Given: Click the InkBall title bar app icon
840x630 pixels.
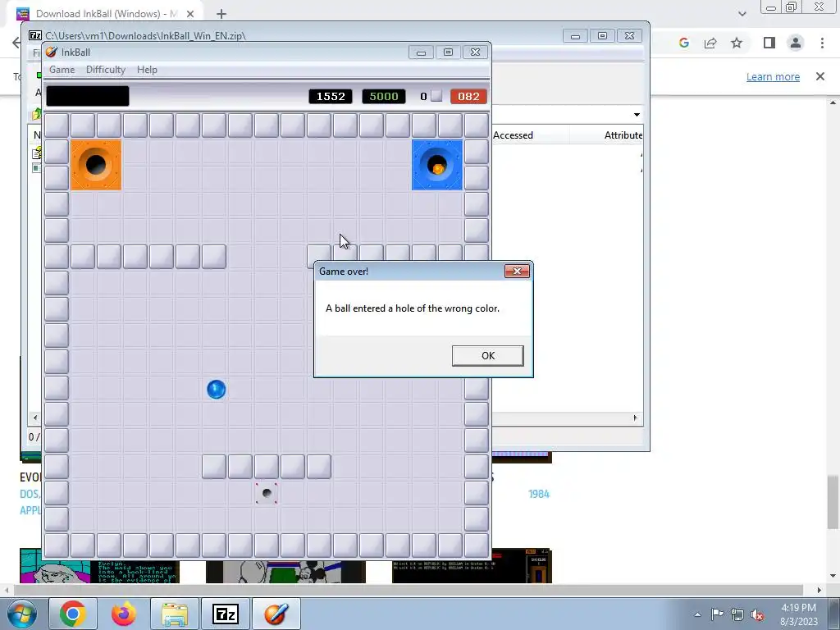Looking at the screenshot, I should click(52, 52).
